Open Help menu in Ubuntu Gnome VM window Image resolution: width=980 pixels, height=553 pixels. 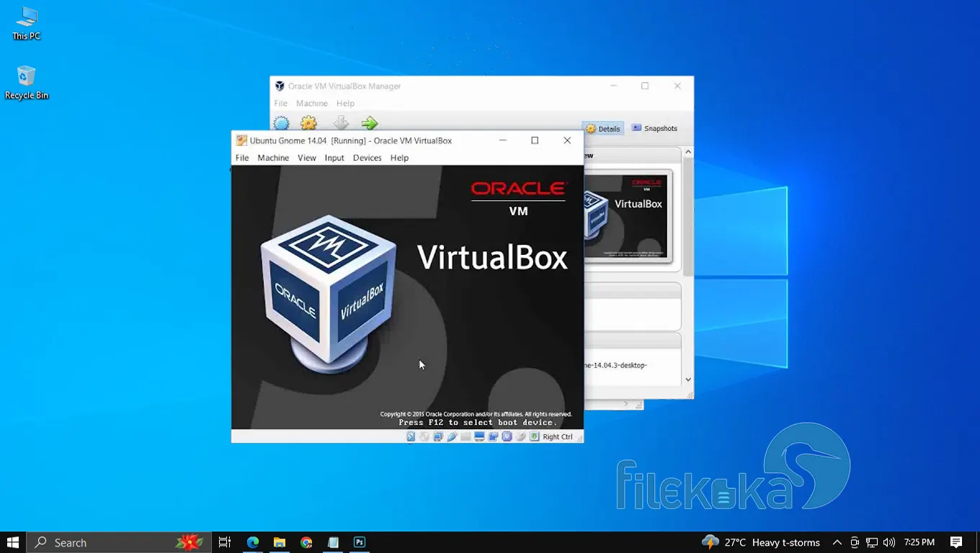[x=399, y=158]
